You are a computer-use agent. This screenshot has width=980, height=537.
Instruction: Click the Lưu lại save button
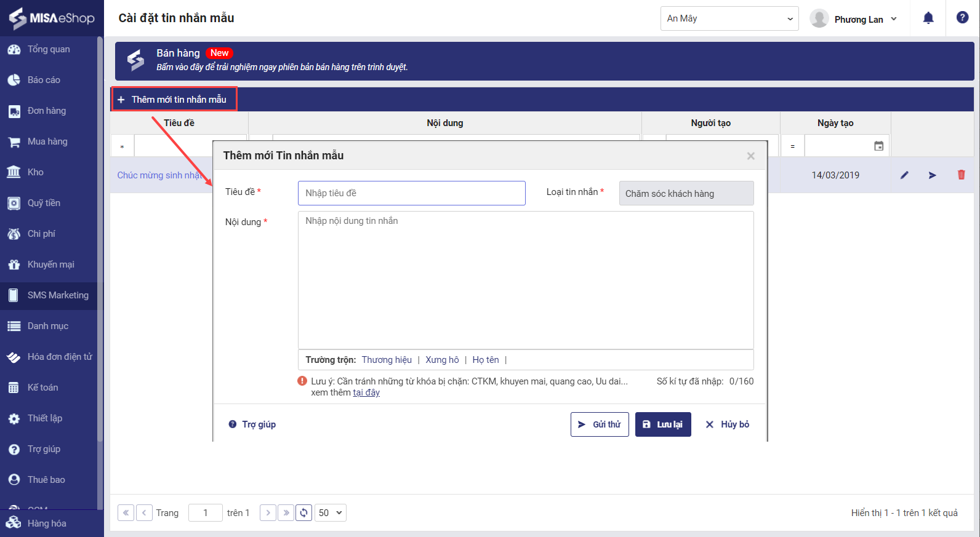(663, 424)
